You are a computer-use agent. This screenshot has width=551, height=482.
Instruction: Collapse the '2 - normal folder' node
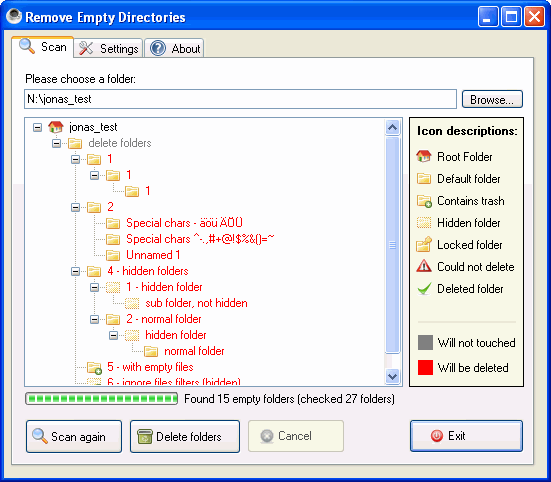94,319
